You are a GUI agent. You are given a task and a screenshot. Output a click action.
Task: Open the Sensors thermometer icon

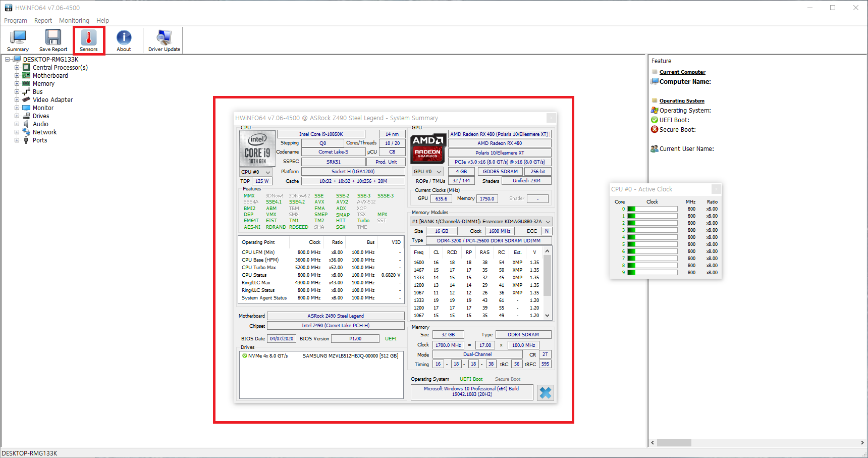pos(89,38)
